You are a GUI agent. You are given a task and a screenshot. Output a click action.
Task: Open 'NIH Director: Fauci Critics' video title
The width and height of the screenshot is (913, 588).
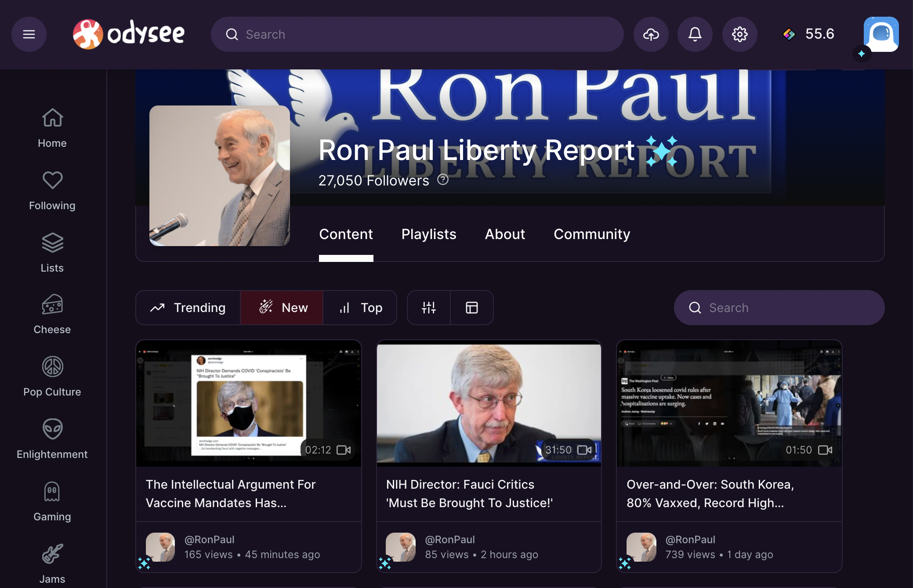click(469, 494)
